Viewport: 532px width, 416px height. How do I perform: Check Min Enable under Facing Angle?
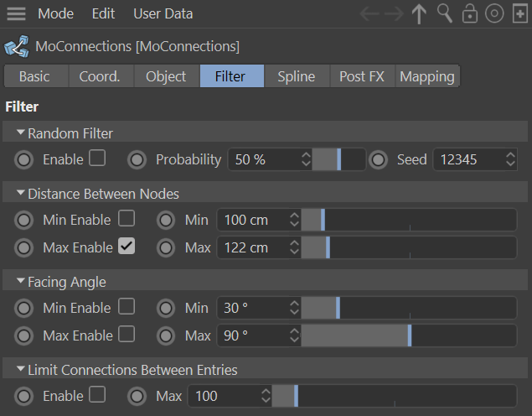[x=127, y=307]
